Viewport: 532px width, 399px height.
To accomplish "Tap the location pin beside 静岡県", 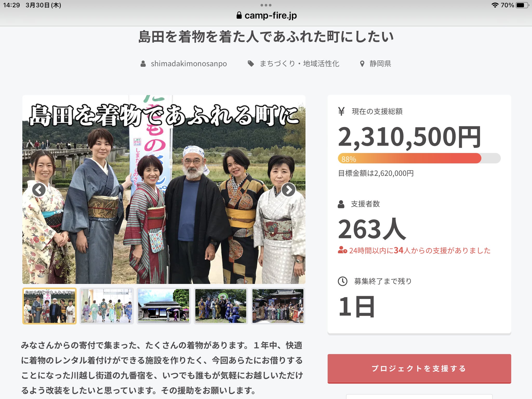I will pos(362,64).
